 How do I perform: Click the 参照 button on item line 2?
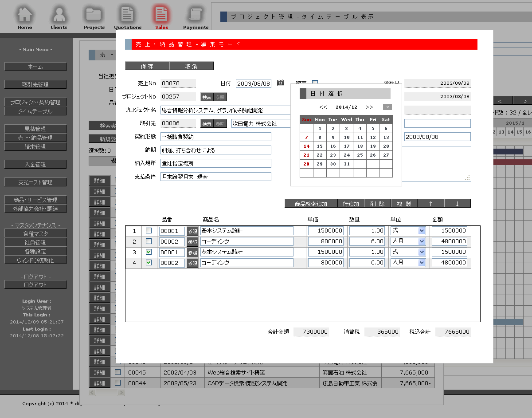pos(192,241)
